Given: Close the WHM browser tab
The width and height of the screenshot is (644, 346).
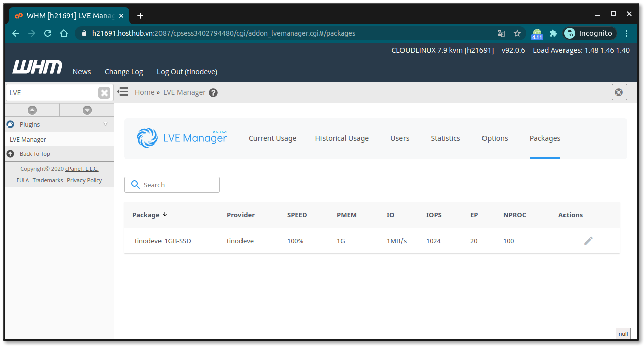Looking at the screenshot, I should [121, 16].
